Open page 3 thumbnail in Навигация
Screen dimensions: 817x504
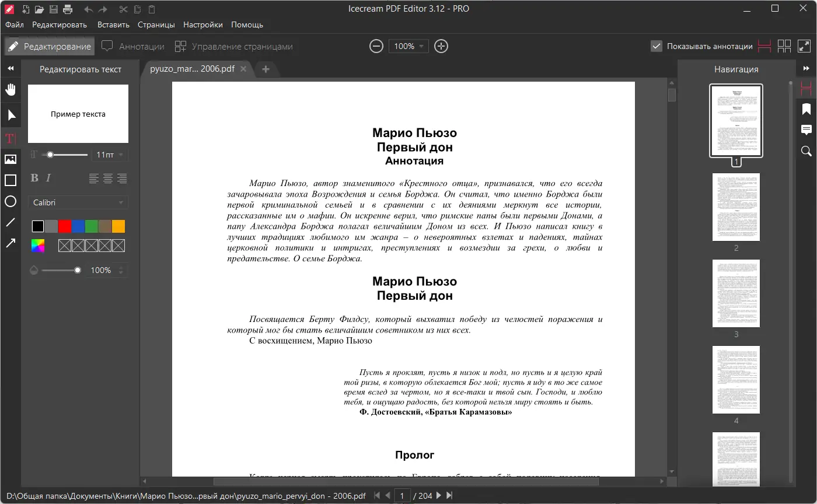736,293
